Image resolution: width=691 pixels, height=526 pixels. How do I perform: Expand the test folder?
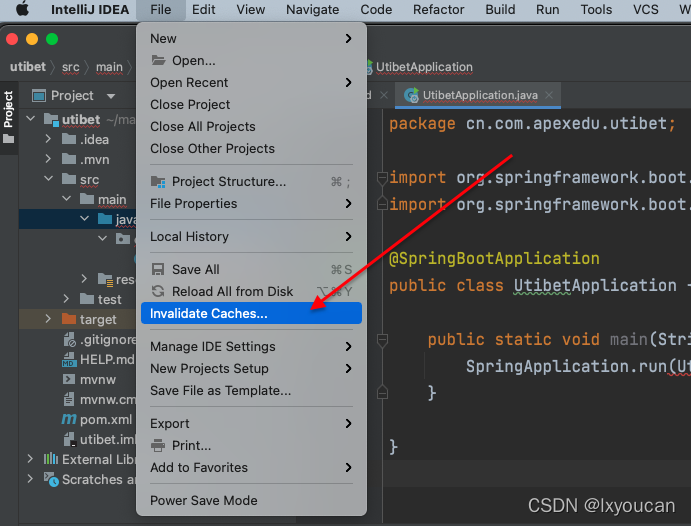coord(66,299)
